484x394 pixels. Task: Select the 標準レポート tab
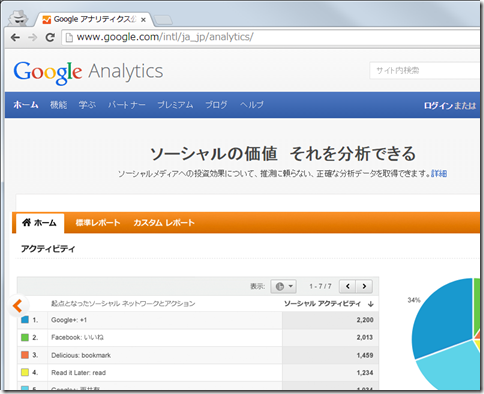[98, 223]
